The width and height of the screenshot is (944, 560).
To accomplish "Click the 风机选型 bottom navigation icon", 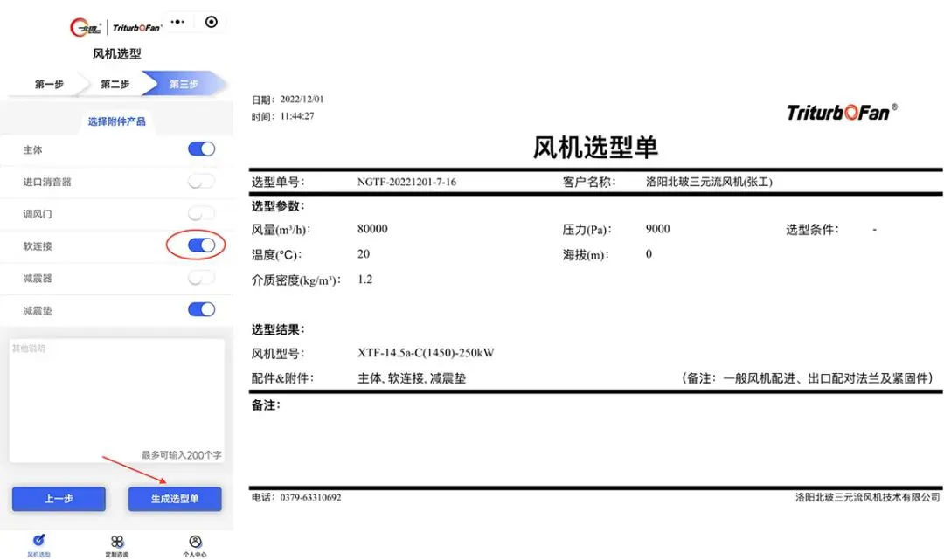I will tap(38, 542).
